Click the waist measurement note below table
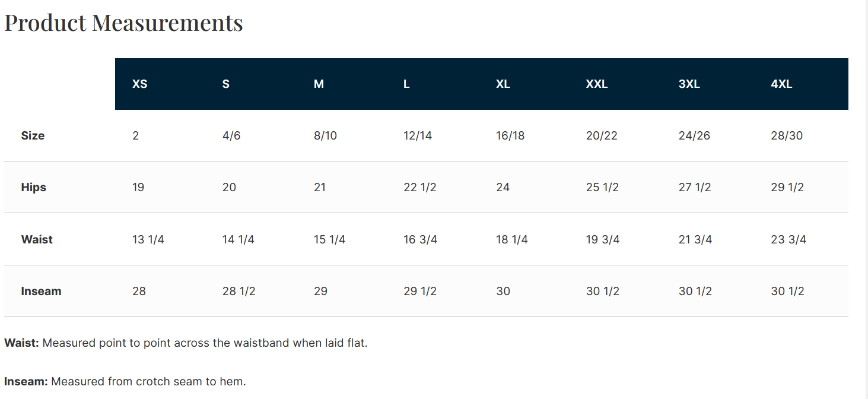The image size is (868, 399). [186, 343]
